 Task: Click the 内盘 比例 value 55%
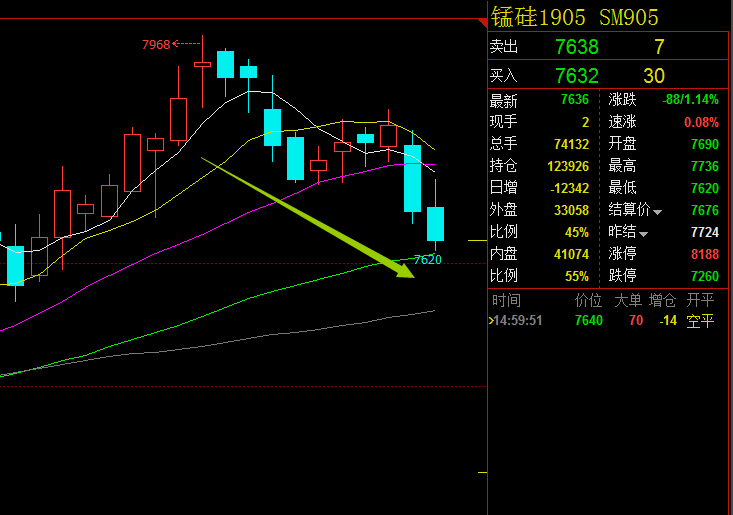(x=577, y=276)
